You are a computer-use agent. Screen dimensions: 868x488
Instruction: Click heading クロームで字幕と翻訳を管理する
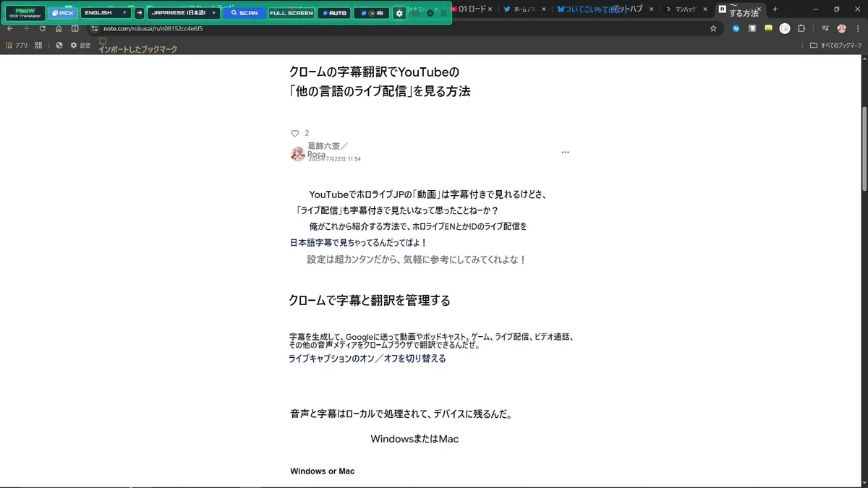(369, 301)
